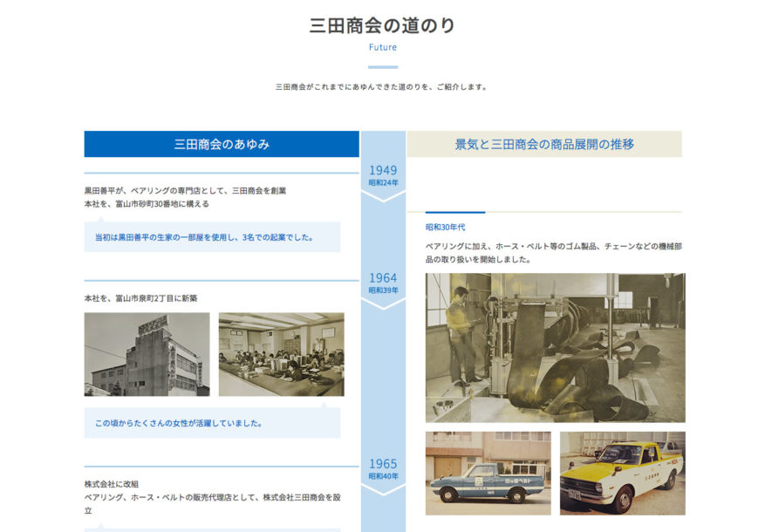Select the blue 三田商会のあゆみ column header

222,144
